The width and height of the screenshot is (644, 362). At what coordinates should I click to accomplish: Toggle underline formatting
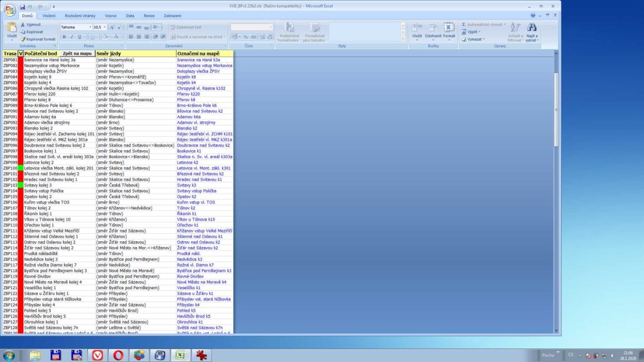80,37
